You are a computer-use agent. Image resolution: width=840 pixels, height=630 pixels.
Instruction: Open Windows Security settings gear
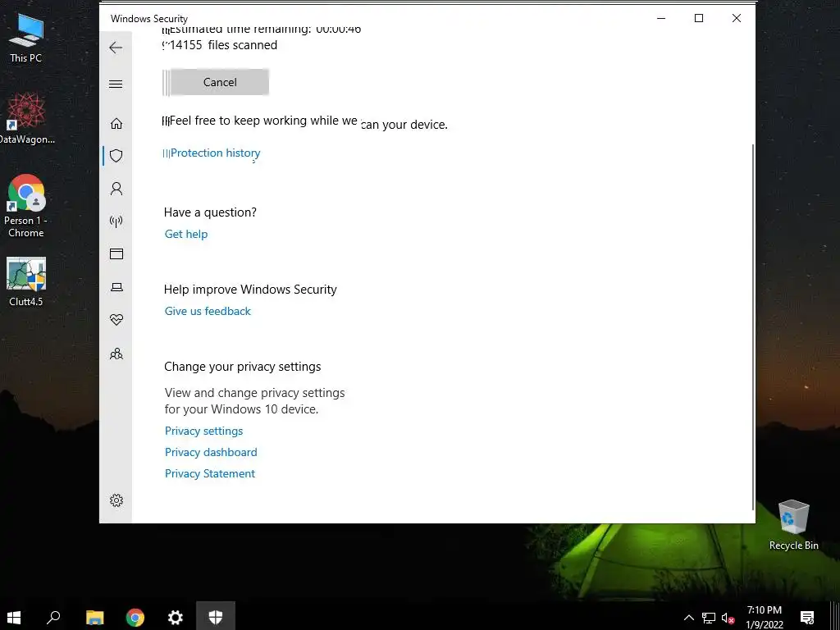pyautogui.click(x=116, y=500)
